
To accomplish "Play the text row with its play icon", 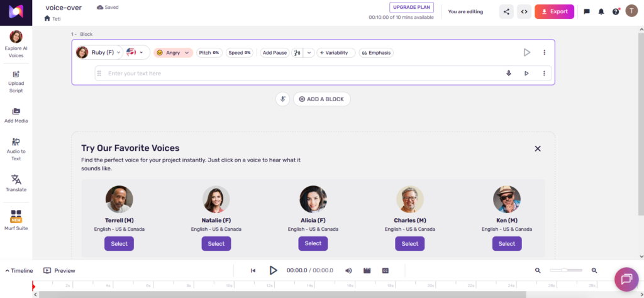I will pyautogui.click(x=526, y=74).
